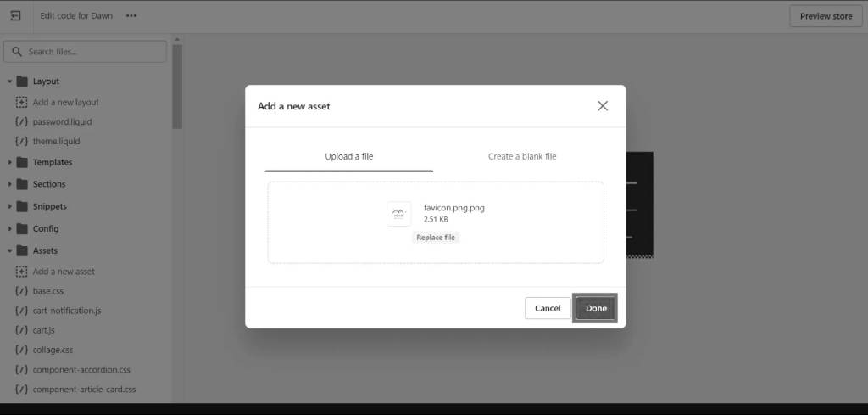Click the file icon for base.css
Image resolution: width=868 pixels, height=415 pixels.
[21, 291]
